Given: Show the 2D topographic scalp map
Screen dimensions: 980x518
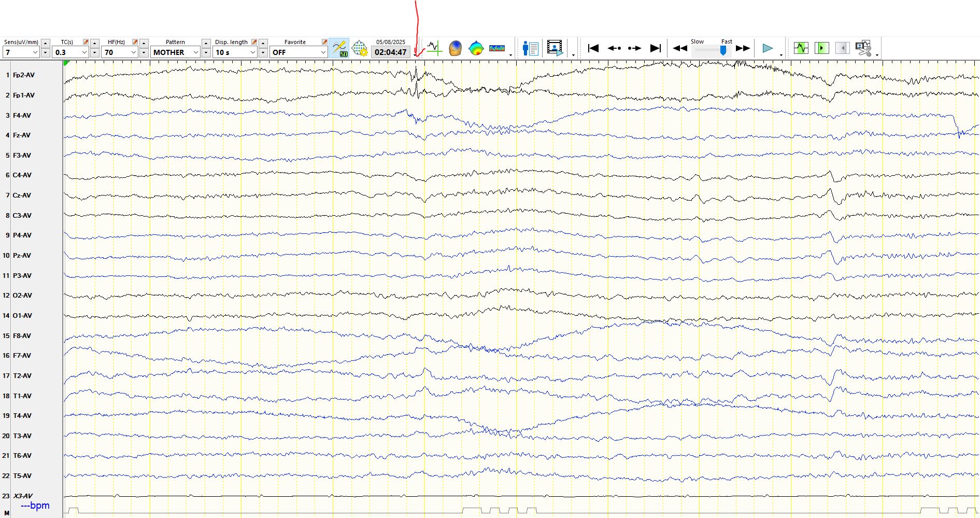Looking at the screenshot, I should pyautogui.click(x=476, y=48).
